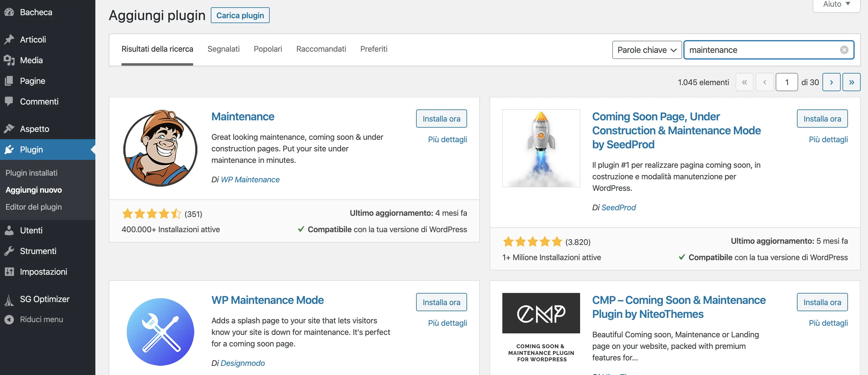
Task: Switch to the Popolari tab
Action: coord(268,49)
